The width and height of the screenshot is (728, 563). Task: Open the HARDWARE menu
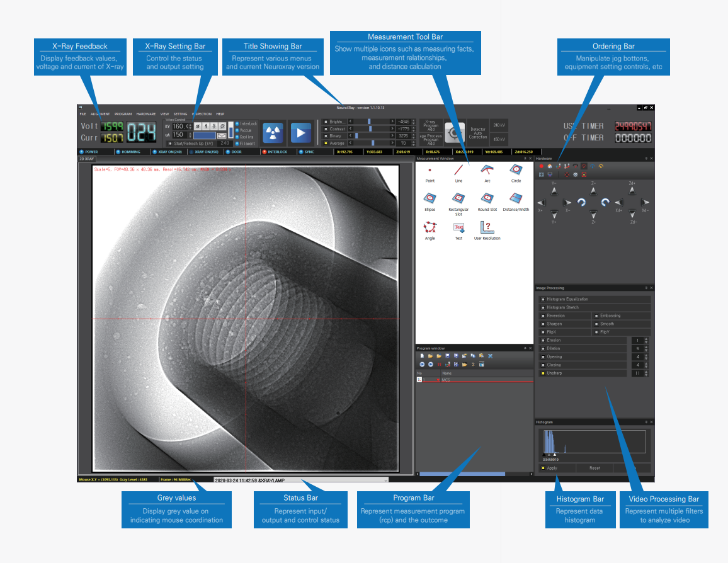(145, 114)
